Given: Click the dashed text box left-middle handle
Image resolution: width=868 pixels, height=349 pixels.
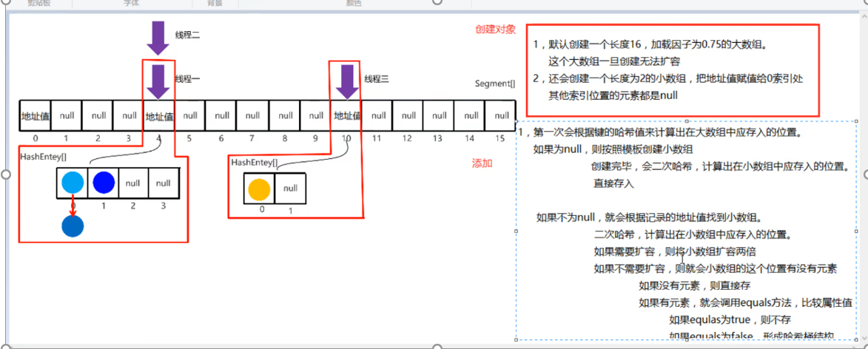Looking at the screenshot, I should (x=516, y=231).
